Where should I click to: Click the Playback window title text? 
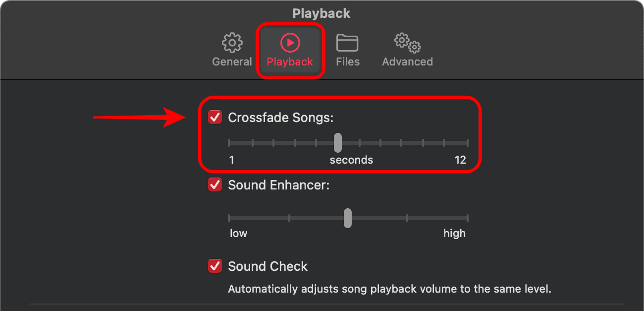coord(322,13)
